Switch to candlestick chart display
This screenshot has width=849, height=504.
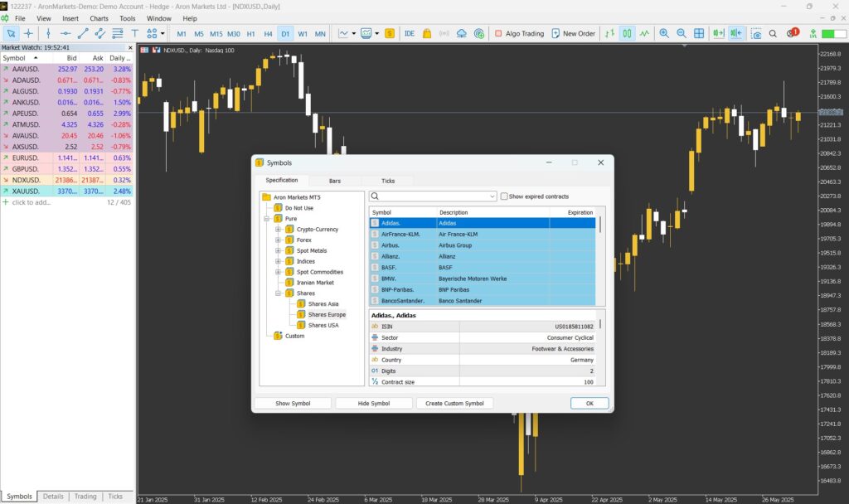click(627, 33)
